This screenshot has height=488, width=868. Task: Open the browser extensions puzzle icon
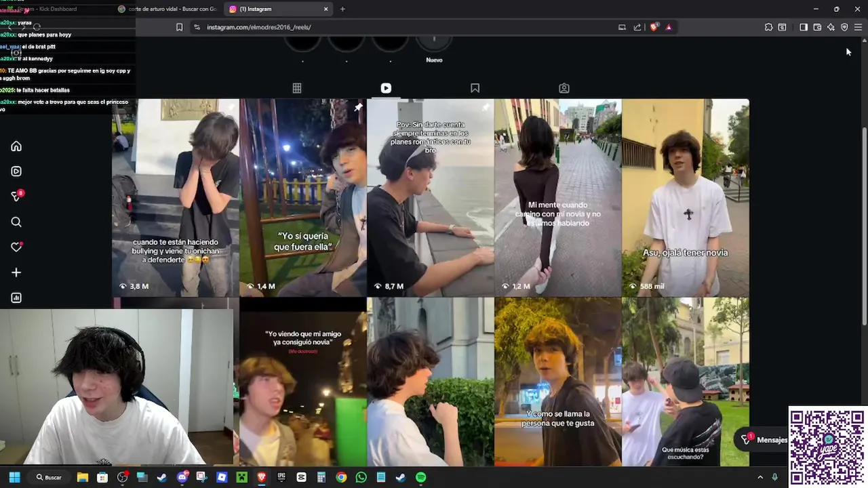point(768,27)
